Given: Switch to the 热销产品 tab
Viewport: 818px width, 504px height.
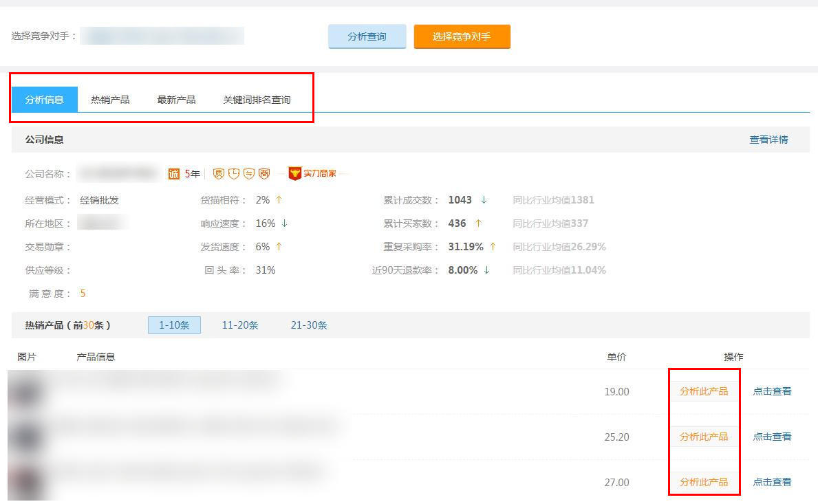Looking at the screenshot, I should click(x=109, y=98).
